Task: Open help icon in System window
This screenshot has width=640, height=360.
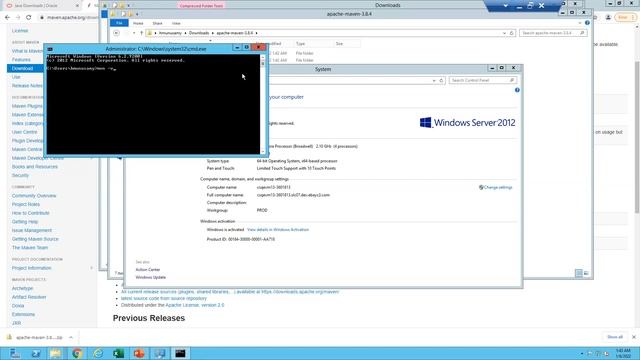Action: pyautogui.click(x=517, y=90)
